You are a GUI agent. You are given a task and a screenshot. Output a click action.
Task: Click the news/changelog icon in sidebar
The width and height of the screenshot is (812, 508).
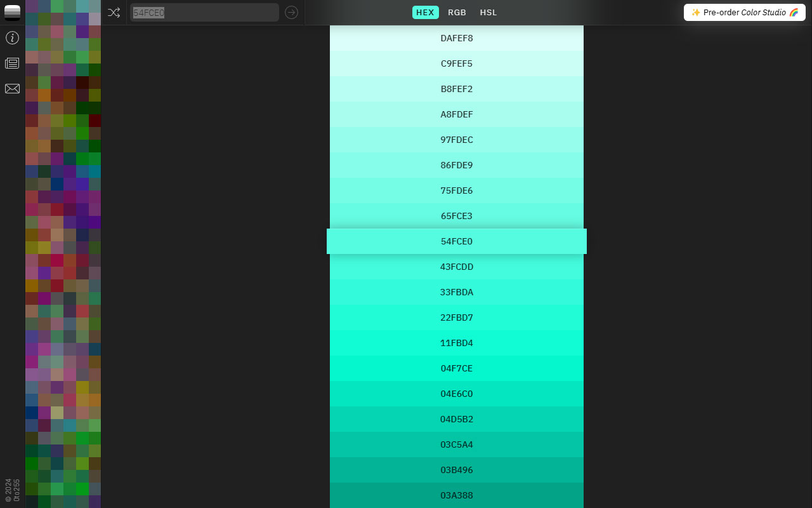click(12, 63)
